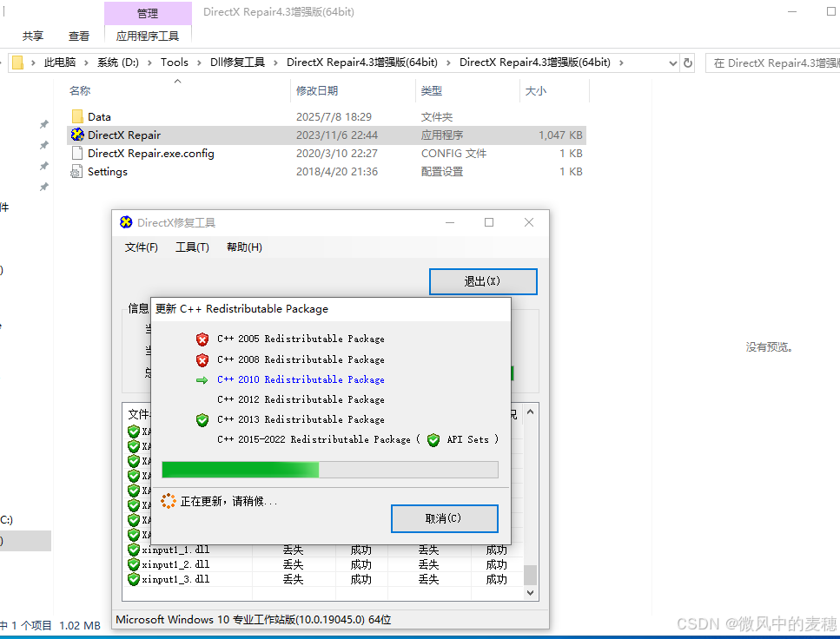This screenshot has width=840, height=639.
Task: Select C++ 2010 Redistributable Package text
Action: click(x=301, y=379)
